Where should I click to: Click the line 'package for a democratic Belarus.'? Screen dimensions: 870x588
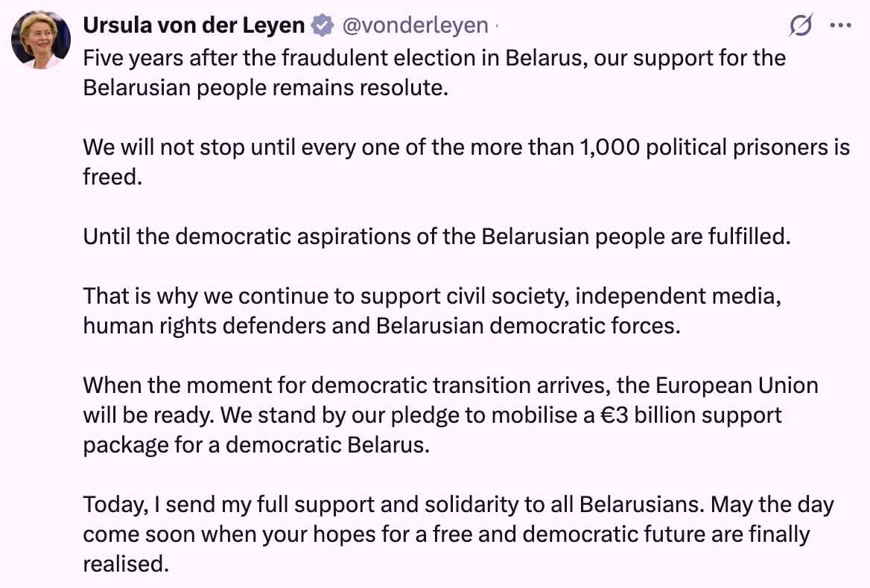pyautogui.click(x=256, y=445)
